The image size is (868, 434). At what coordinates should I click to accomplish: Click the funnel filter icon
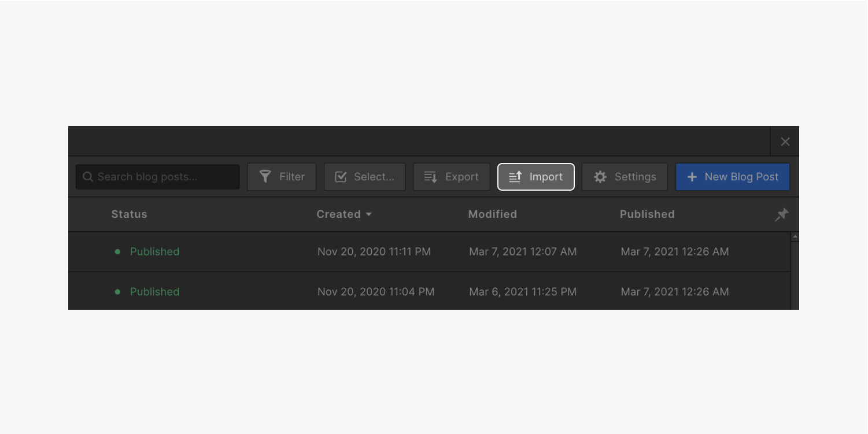click(265, 177)
